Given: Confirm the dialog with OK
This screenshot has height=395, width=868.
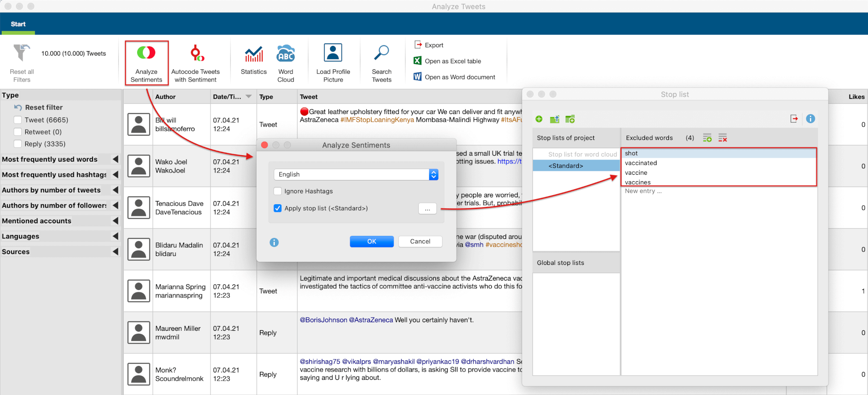Looking at the screenshot, I should tap(372, 242).
